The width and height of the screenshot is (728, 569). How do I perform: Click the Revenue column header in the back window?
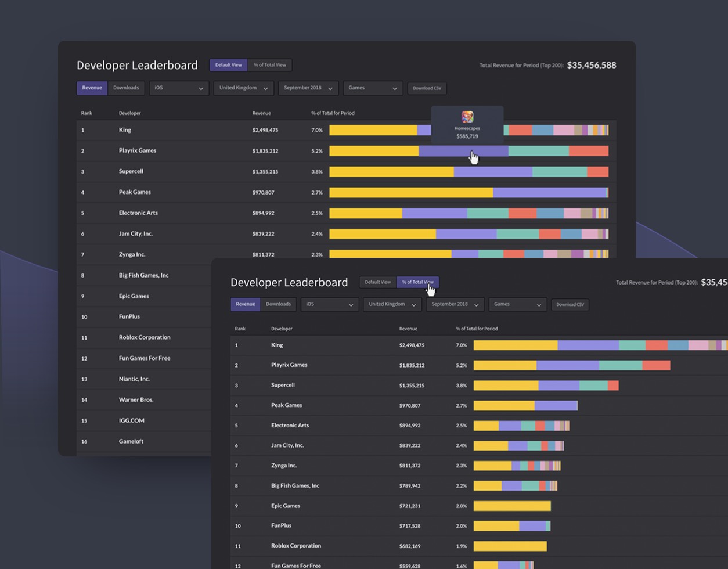point(261,113)
